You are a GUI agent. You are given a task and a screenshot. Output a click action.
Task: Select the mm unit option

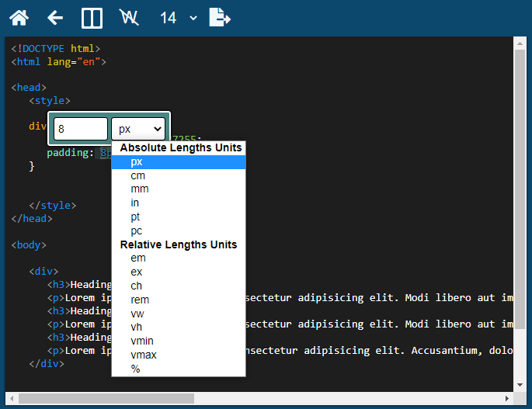pos(179,189)
